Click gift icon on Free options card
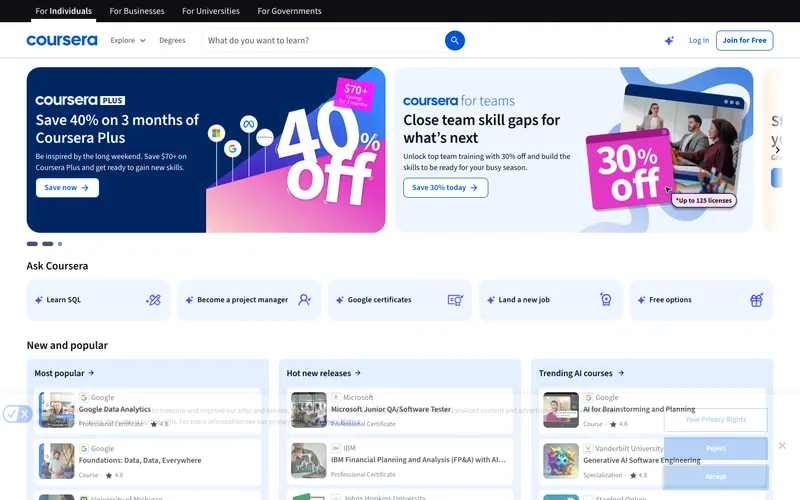This screenshot has height=500, width=800. pyautogui.click(x=757, y=300)
